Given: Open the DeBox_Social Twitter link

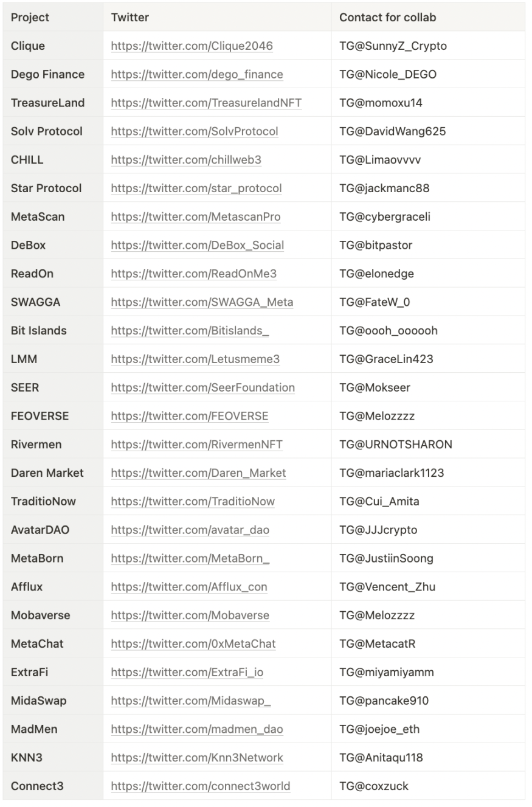Looking at the screenshot, I should coord(198,245).
